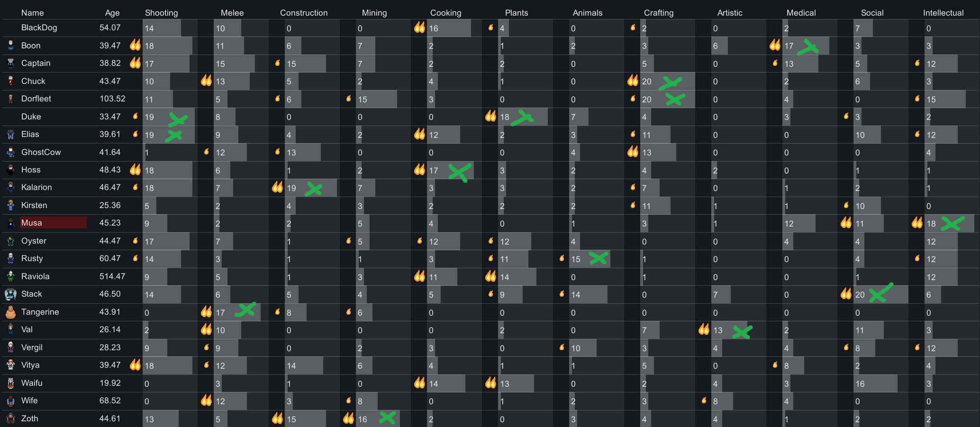
Task: Sort by the Cooking column header
Action: click(445, 13)
